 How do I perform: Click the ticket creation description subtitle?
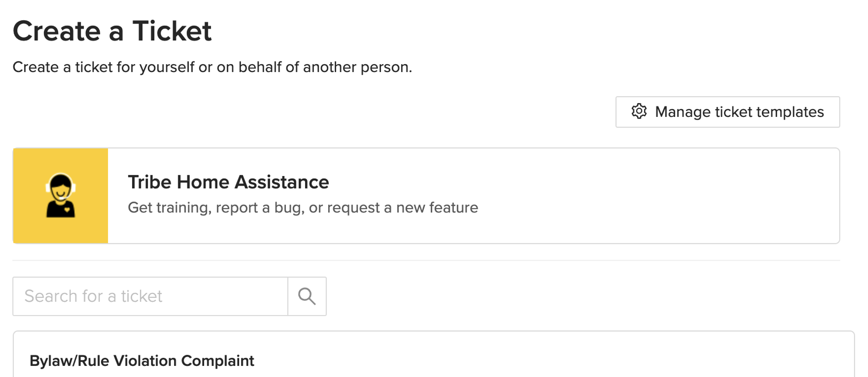(x=212, y=67)
